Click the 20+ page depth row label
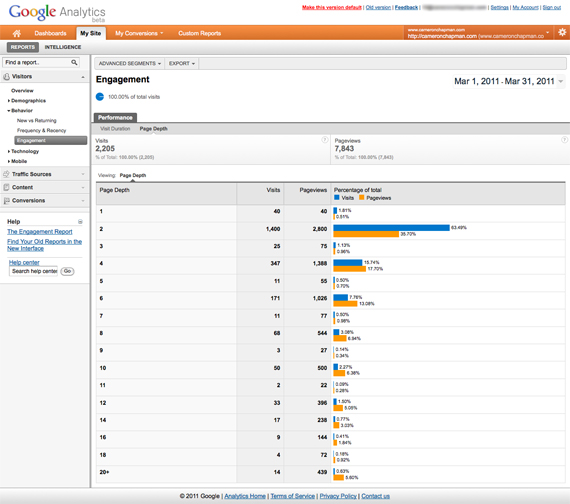 [104, 472]
